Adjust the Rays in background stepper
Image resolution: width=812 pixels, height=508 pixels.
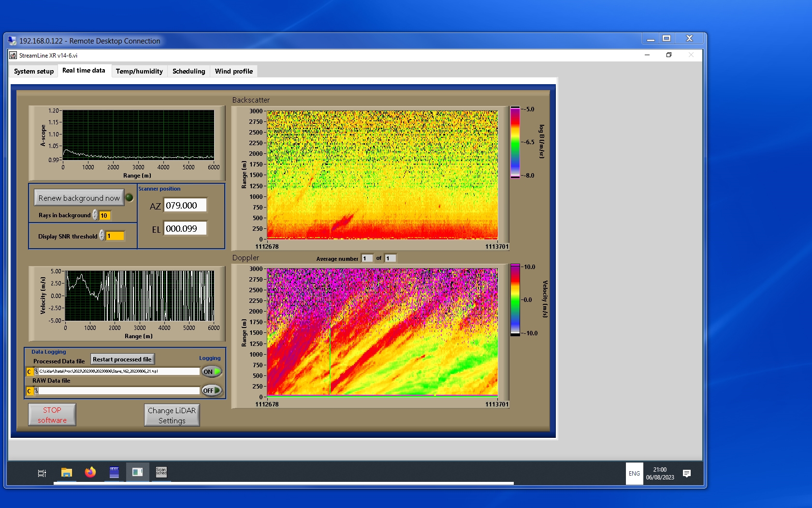click(95, 215)
